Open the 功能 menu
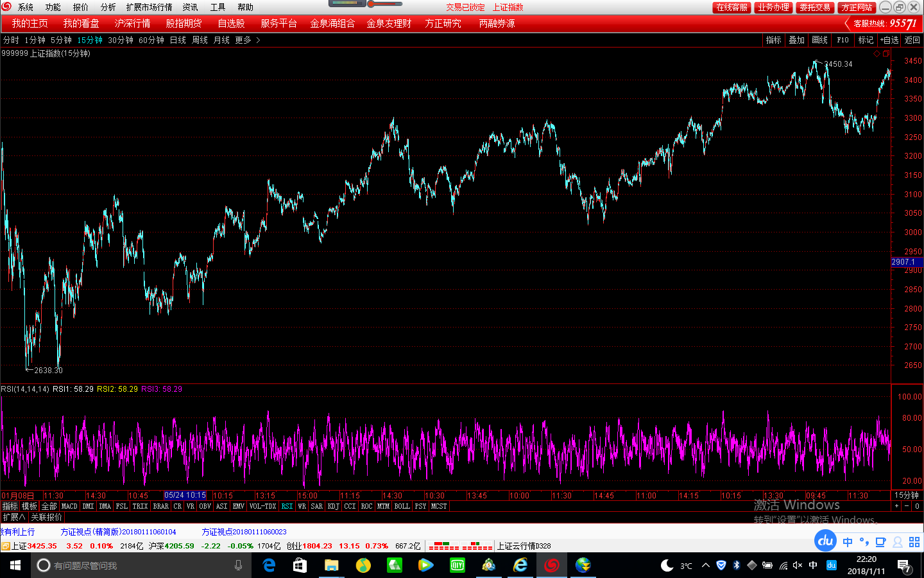Screen dimensions: 924x578 pos(53,7)
